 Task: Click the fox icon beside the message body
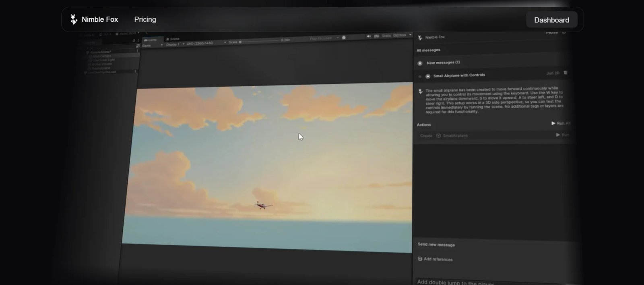tap(421, 91)
